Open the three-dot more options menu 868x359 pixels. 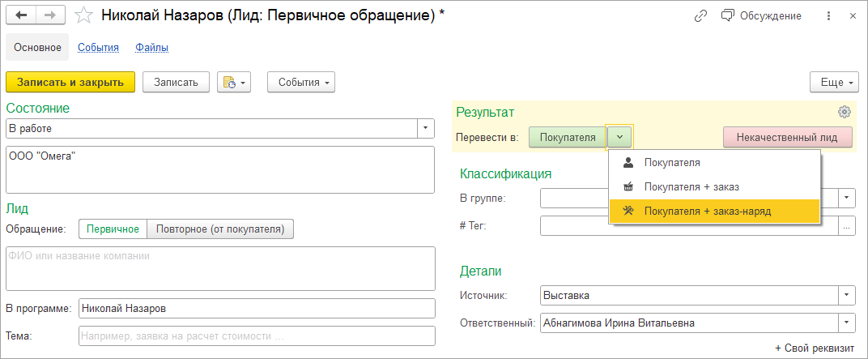point(828,15)
